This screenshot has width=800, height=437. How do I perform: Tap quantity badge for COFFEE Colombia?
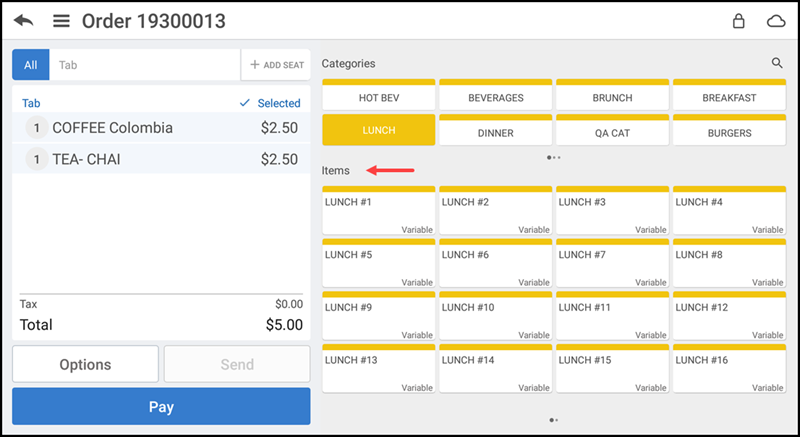[37, 128]
